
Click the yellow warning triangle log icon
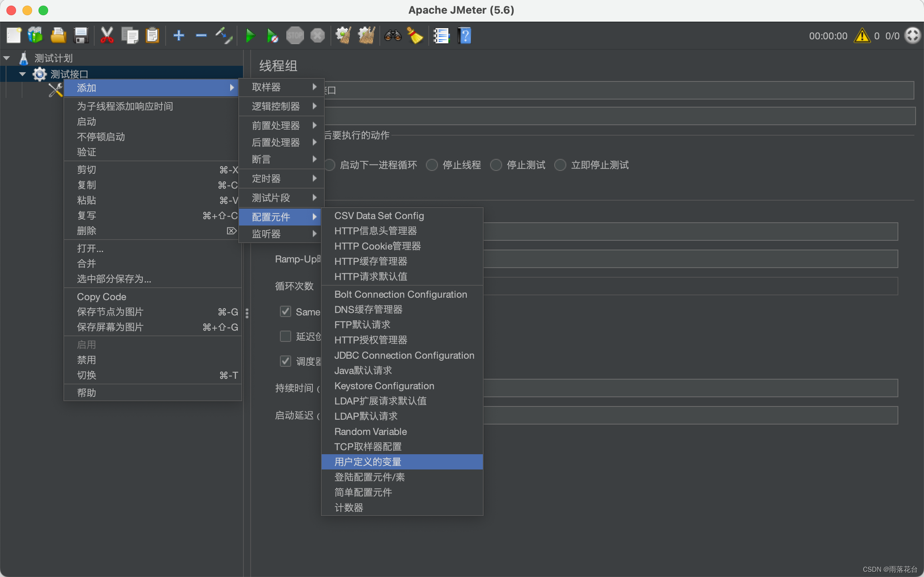(862, 36)
